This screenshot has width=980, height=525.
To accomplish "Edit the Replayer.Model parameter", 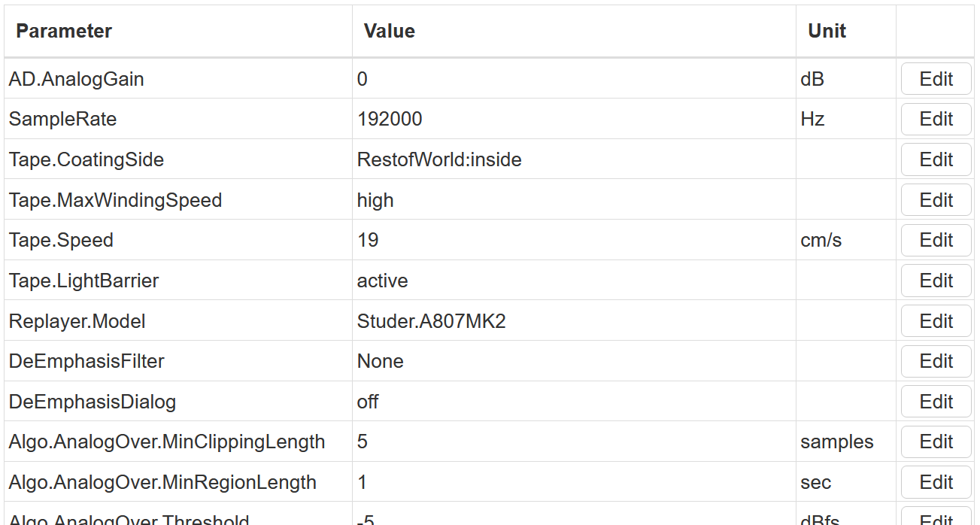I will tap(936, 321).
